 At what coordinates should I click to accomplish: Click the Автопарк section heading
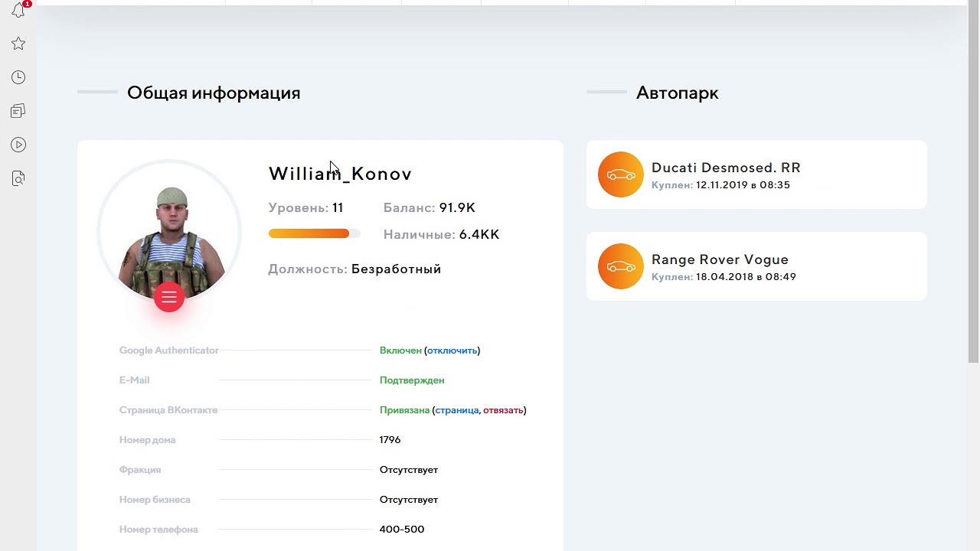click(x=678, y=93)
